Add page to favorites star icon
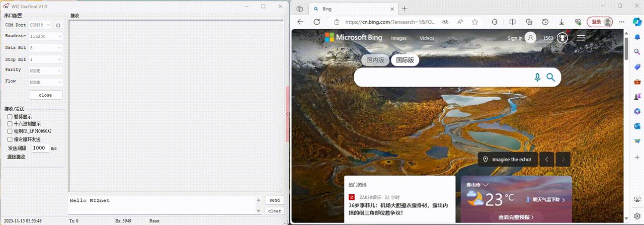Viewport: 644px width, 225px height. [474, 22]
